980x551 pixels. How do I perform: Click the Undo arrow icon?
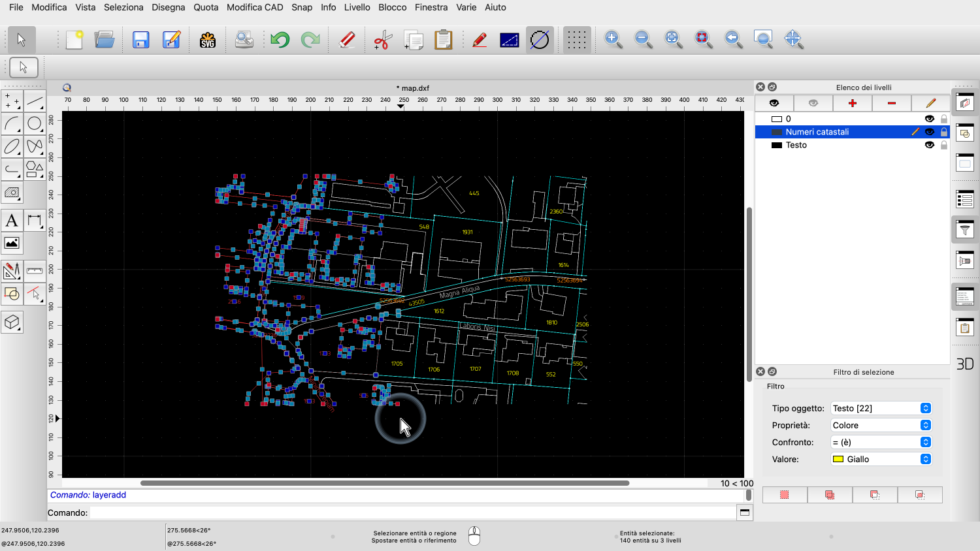280,40
